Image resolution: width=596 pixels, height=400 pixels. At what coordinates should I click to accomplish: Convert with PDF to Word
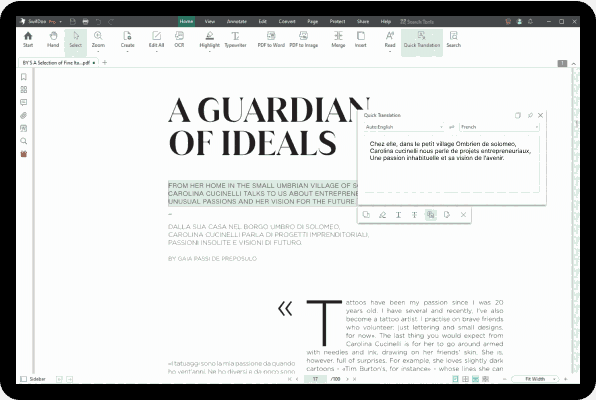(271, 39)
